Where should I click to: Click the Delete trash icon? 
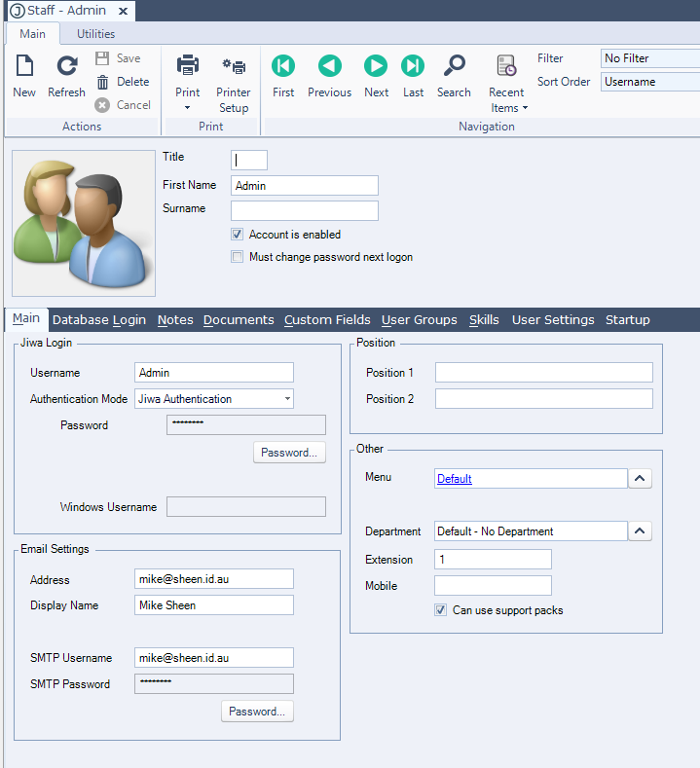tap(103, 82)
